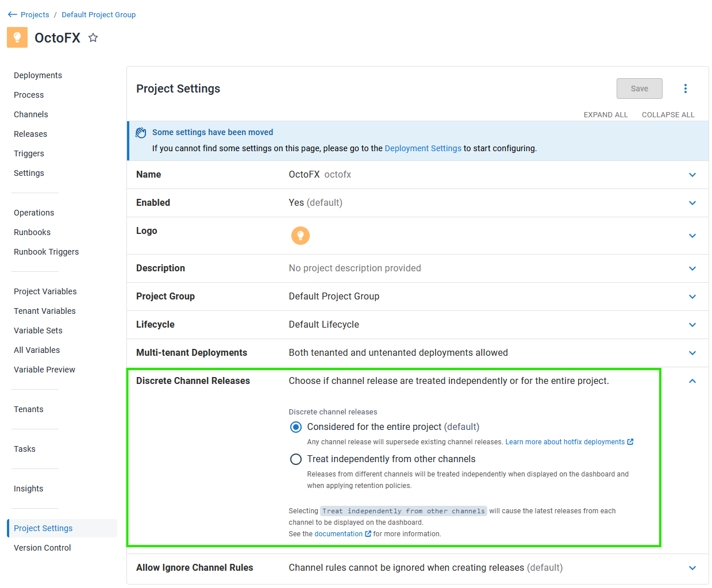The image size is (712, 588).
Task: Click COLLAPSE ALL
Action: pyautogui.click(x=668, y=115)
